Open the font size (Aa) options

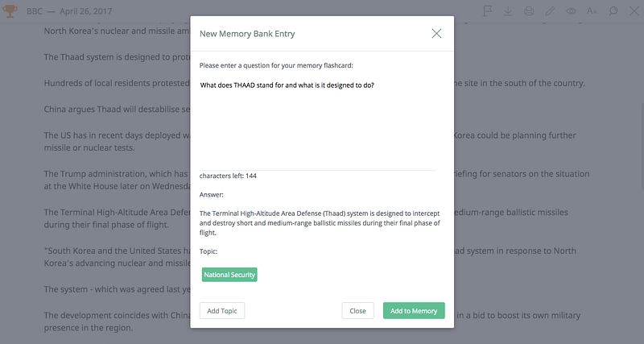(x=592, y=11)
